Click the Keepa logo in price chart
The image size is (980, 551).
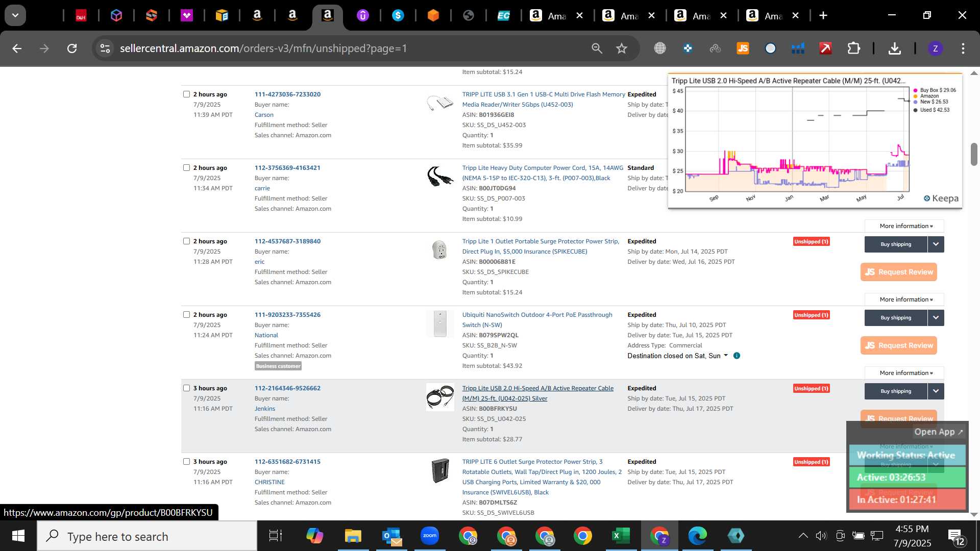coord(941,198)
